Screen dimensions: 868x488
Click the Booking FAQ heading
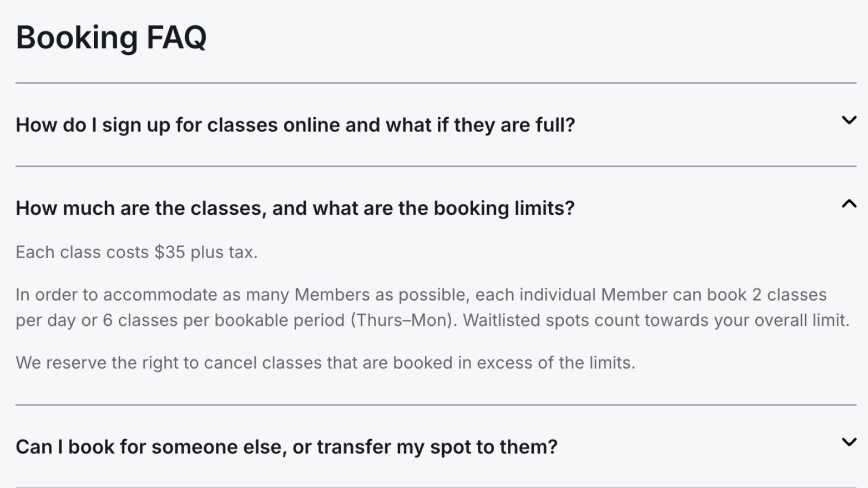click(x=111, y=38)
